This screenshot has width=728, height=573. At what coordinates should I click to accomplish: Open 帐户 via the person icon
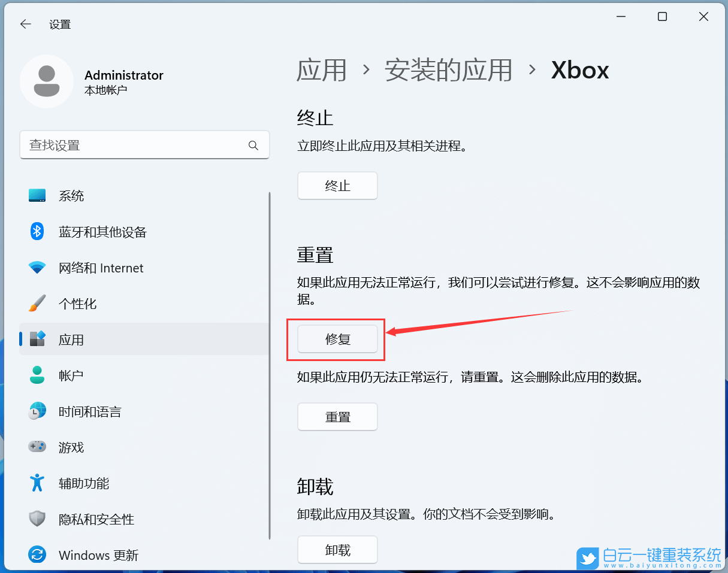point(37,375)
